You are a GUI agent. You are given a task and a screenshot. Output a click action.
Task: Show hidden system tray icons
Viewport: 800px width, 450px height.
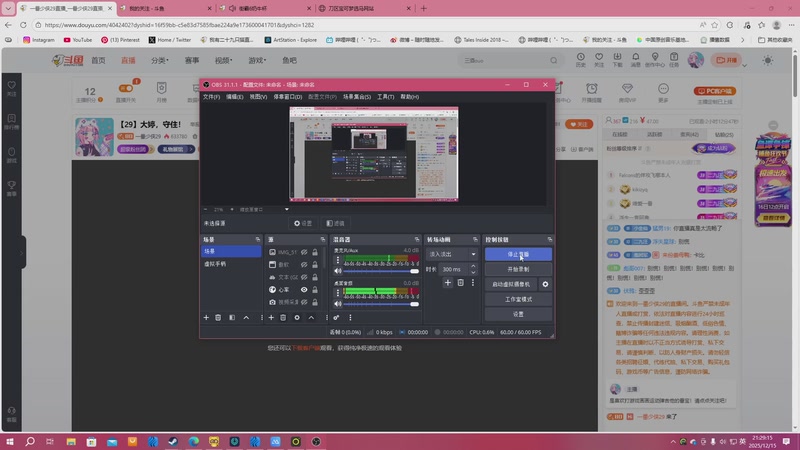(x=673, y=442)
